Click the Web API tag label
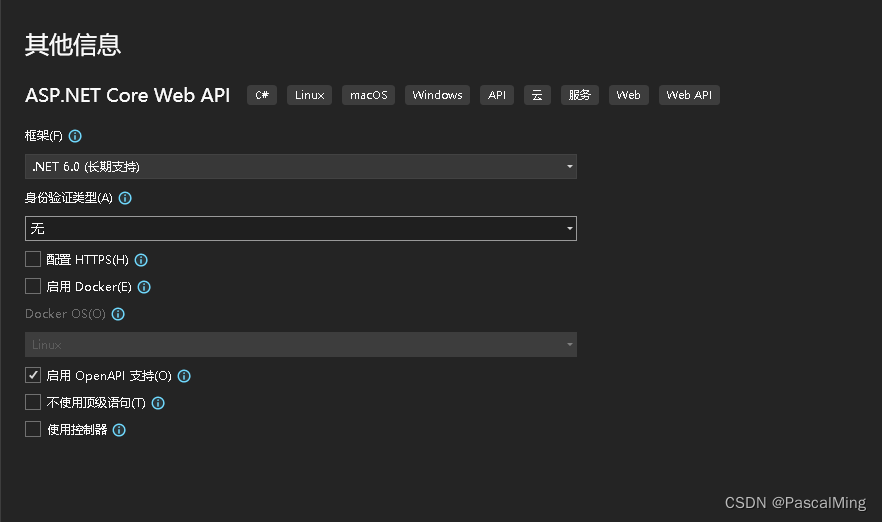Image resolution: width=882 pixels, height=522 pixels. click(689, 95)
